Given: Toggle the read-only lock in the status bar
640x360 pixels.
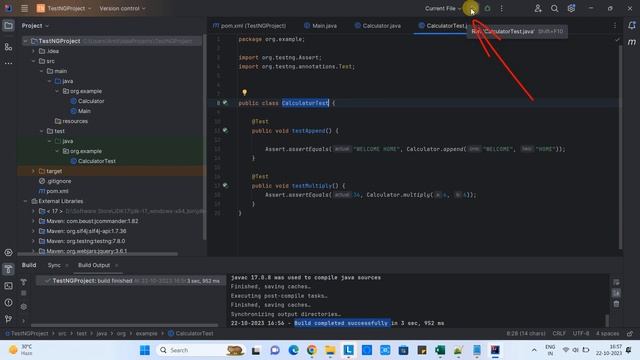Looking at the screenshot, I should point(630,333).
